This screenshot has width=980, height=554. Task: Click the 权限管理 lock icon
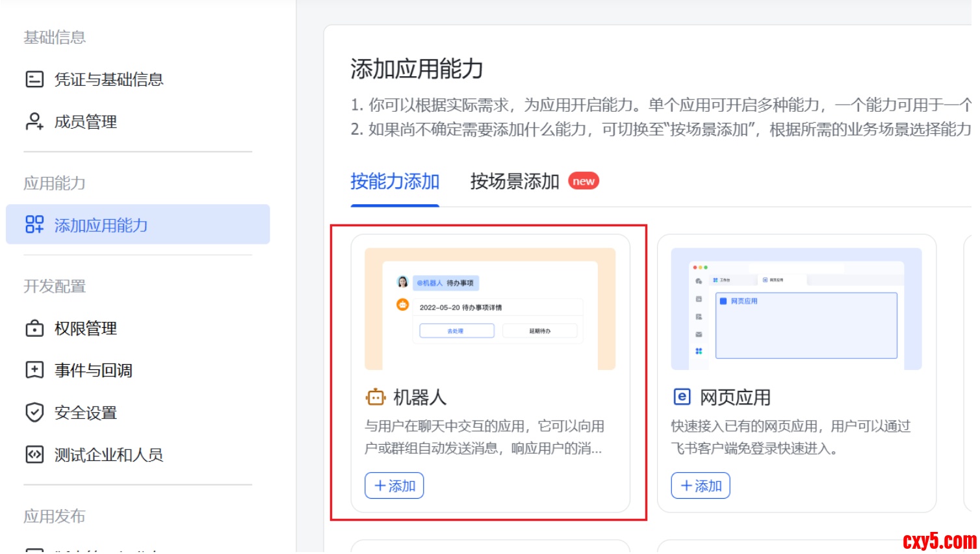pos(34,328)
